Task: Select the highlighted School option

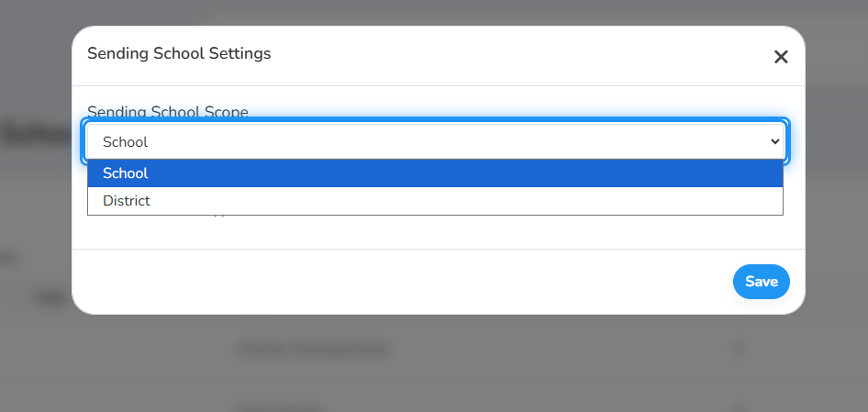Action: tap(435, 173)
